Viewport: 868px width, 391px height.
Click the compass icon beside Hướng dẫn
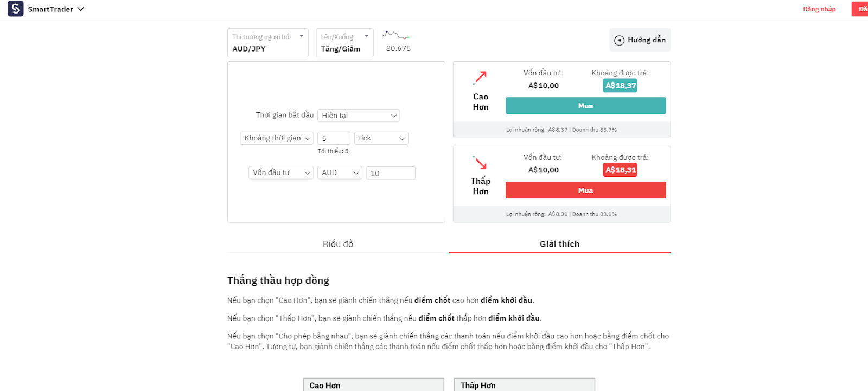[x=619, y=40]
